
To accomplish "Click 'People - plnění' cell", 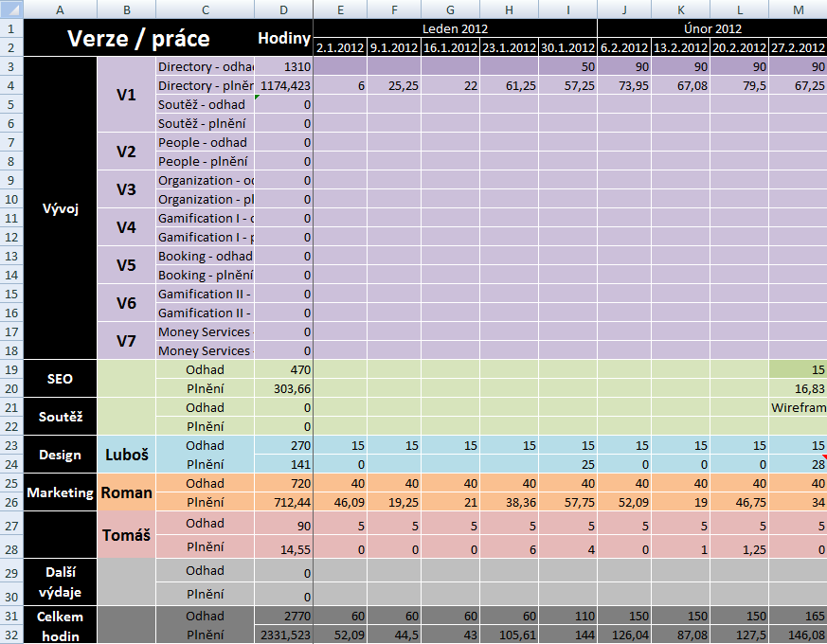I will click(206, 161).
